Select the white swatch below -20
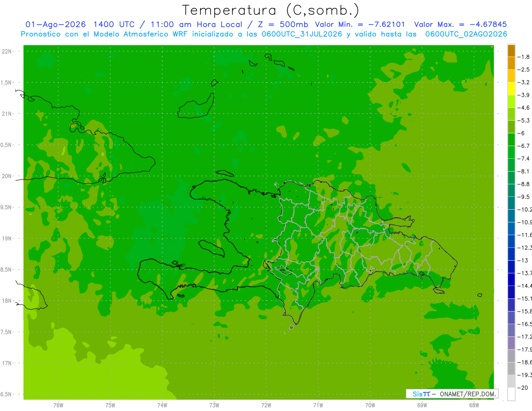The width and height of the screenshot is (532, 411). tap(511, 394)
